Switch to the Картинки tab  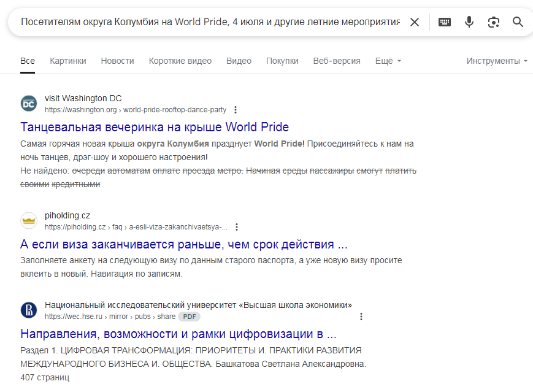pyautogui.click(x=68, y=61)
